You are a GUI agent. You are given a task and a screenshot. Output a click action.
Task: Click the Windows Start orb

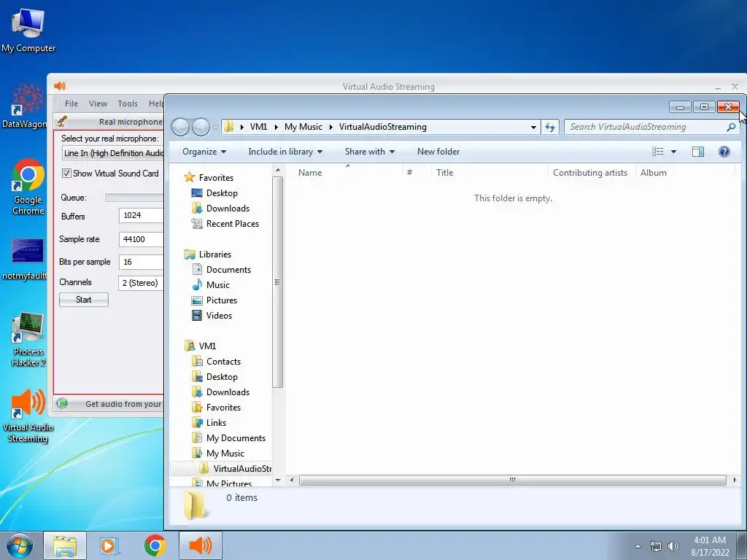tap(19, 545)
